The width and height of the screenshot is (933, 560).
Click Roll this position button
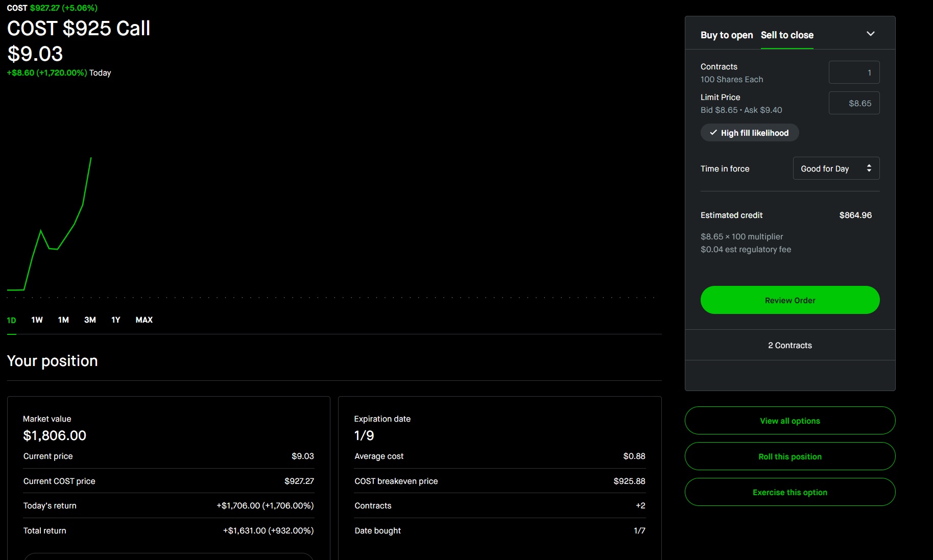[790, 456]
